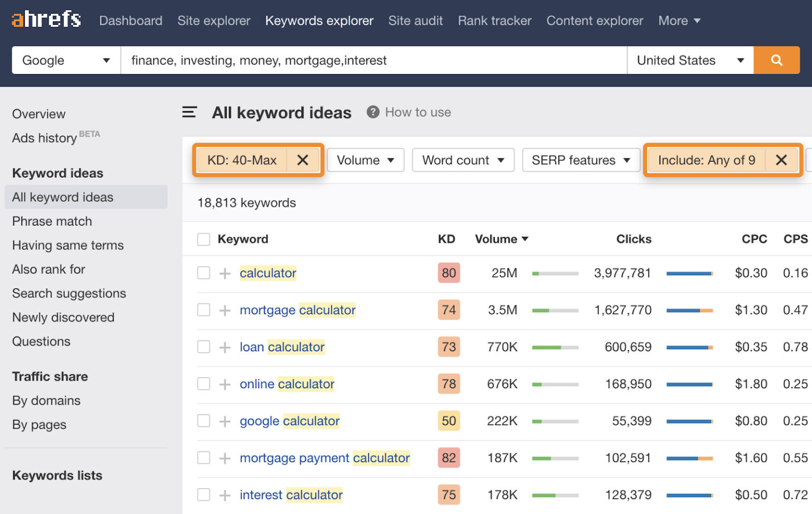Switch to the Site explorer menu item
Viewport: 812px width, 514px height.
(x=214, y=21)
